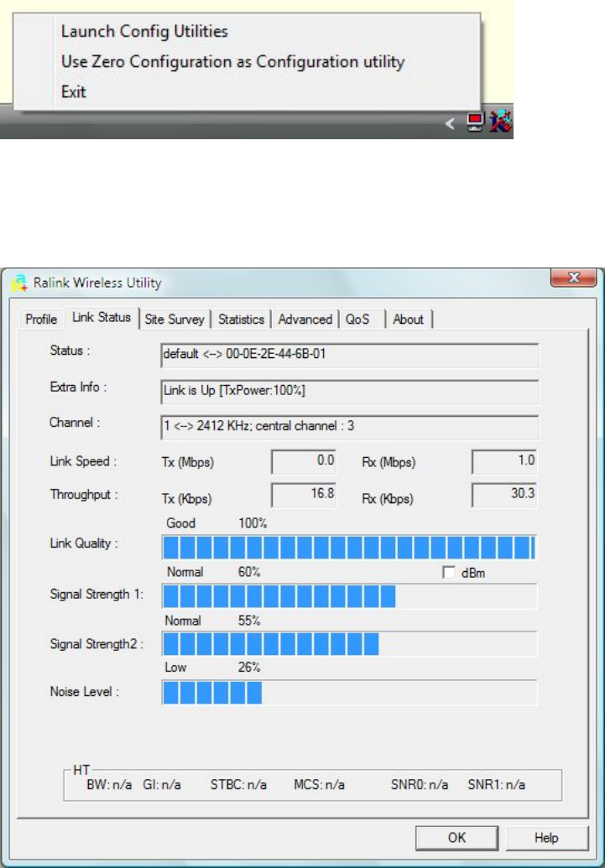Click the Ralink tray icon in taskbar
The height and width of the screenshot is (868, 605).
pos(501,122)
